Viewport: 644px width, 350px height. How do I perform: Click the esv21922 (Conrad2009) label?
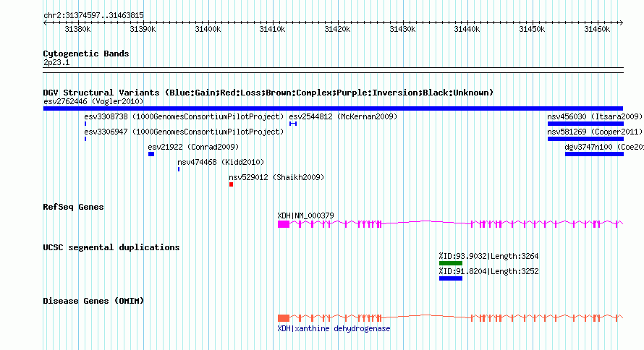193,148
